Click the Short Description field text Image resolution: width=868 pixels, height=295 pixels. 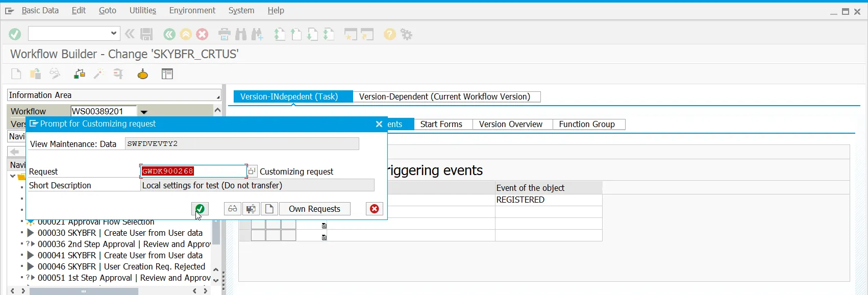[257, 185]
